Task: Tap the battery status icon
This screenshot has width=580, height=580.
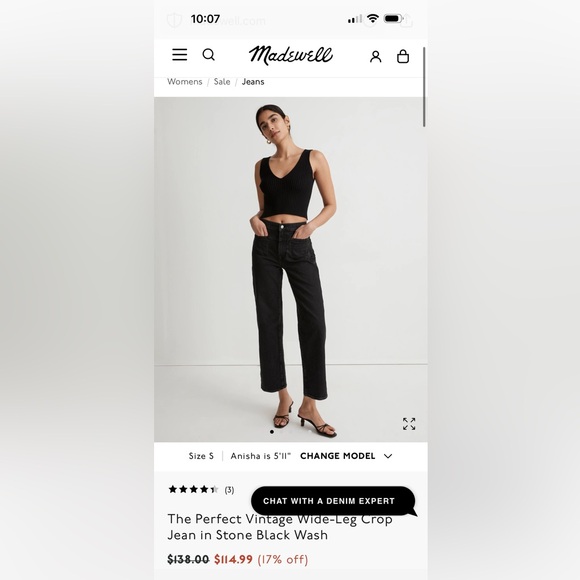Action: point(393,18)
